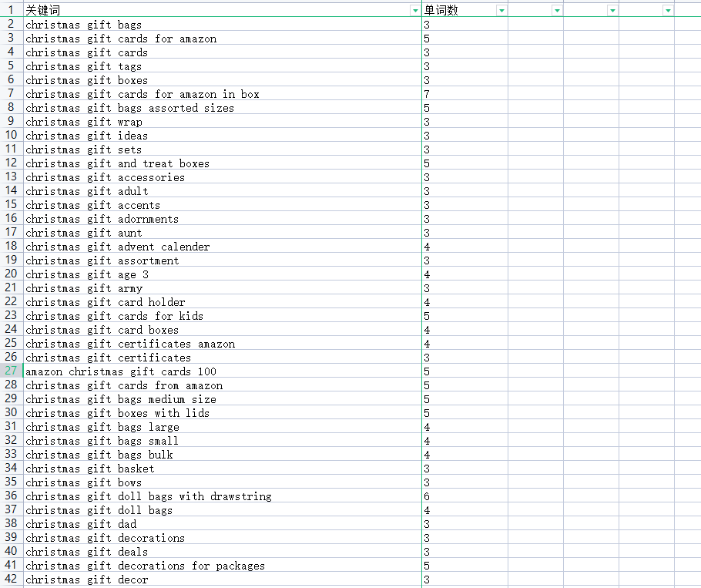Select cell 'christmas gift cards from amazon'

[x=222, y=385]
